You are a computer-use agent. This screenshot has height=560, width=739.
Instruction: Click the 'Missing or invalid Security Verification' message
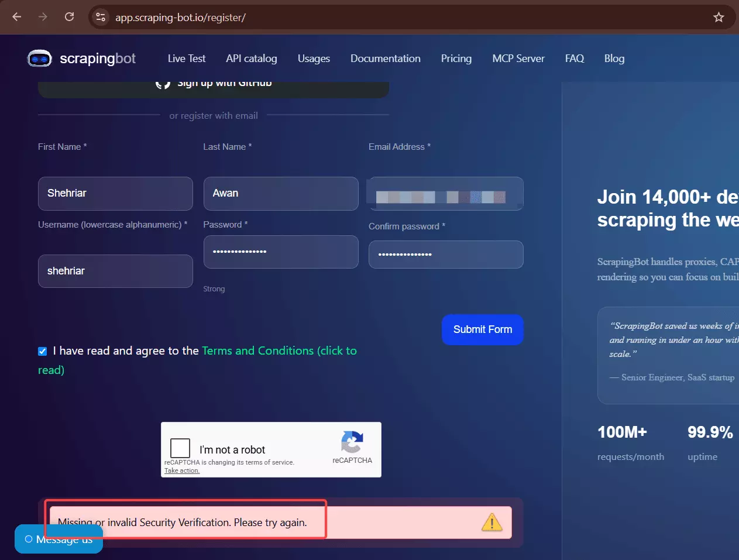[182, 523]
